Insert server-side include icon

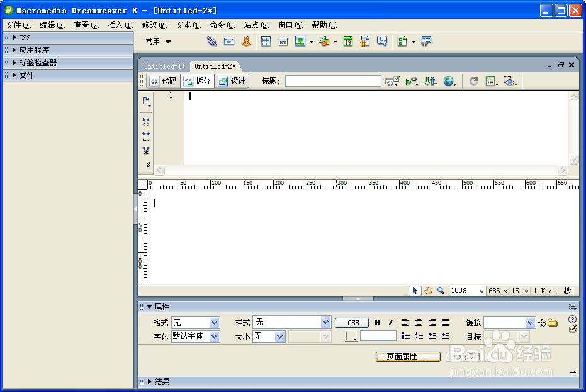365,42
